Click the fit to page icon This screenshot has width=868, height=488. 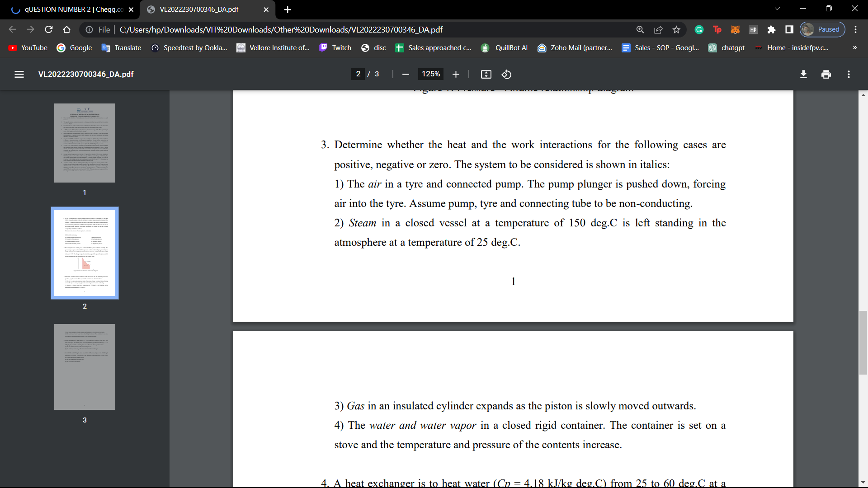point(486,74)
